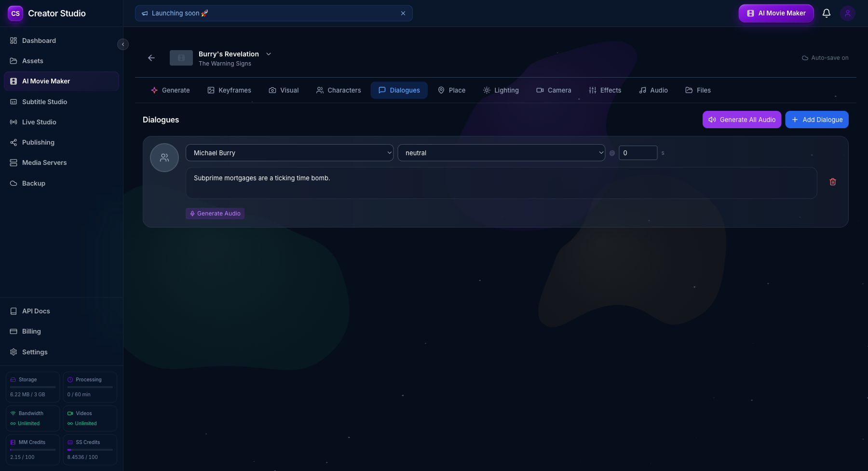Collapse the left sidebar
The image size is (868, 471).
[x=123, y=44]
